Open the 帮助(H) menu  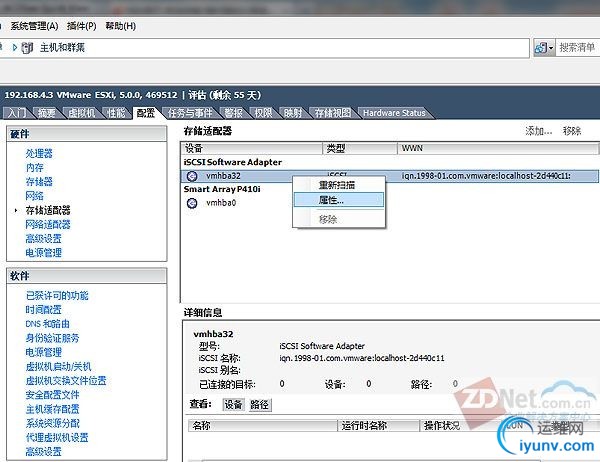(121, 26)
